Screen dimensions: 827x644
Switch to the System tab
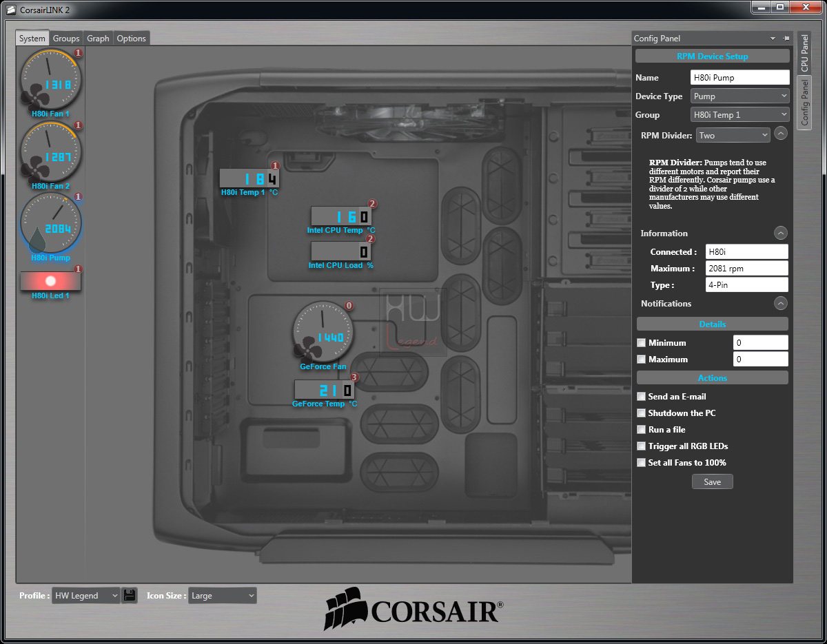coord(32,39)
